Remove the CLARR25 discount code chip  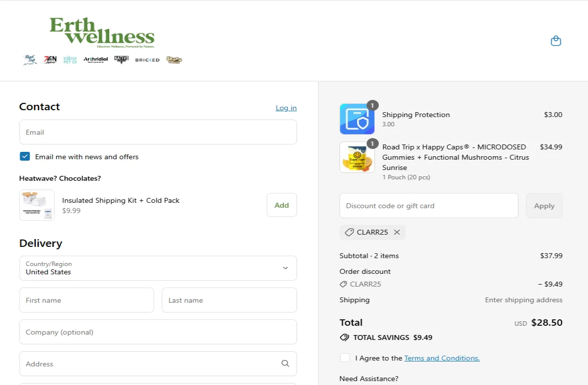397,232
